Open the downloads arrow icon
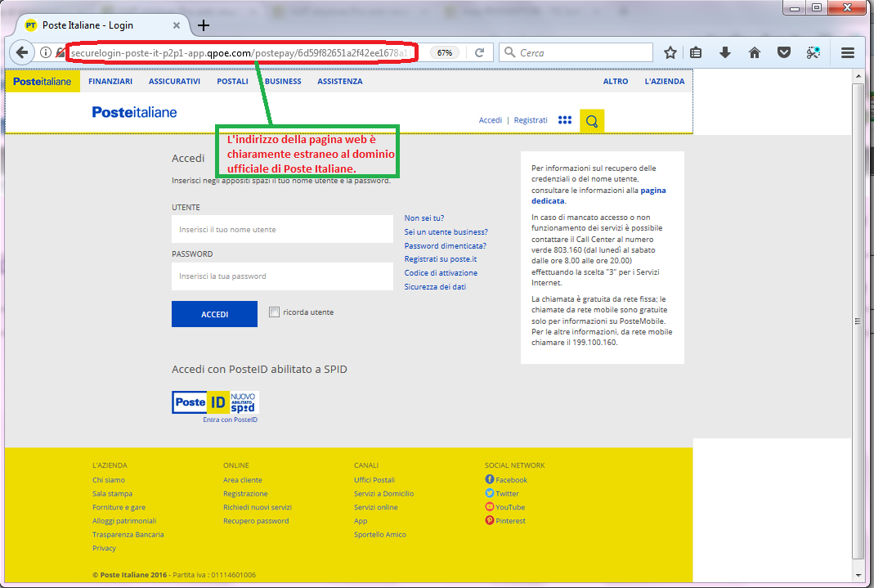874x588 pixels. pyautogui.click(x=724, y=52)
